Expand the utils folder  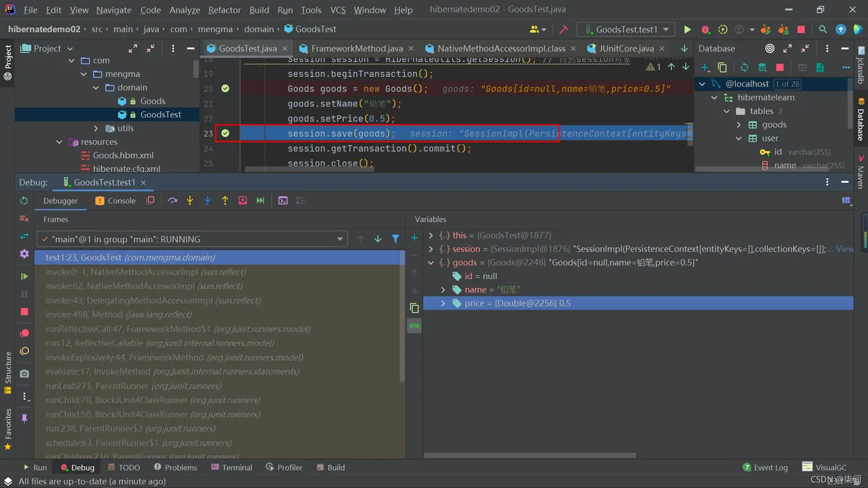(96, 128)
